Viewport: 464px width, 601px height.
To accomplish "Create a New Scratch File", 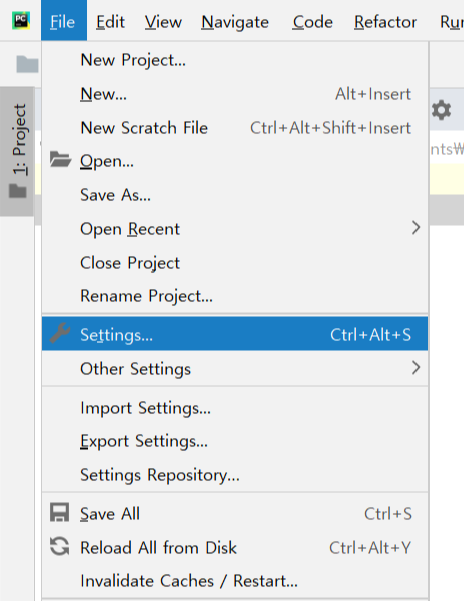I will point(235,128).
